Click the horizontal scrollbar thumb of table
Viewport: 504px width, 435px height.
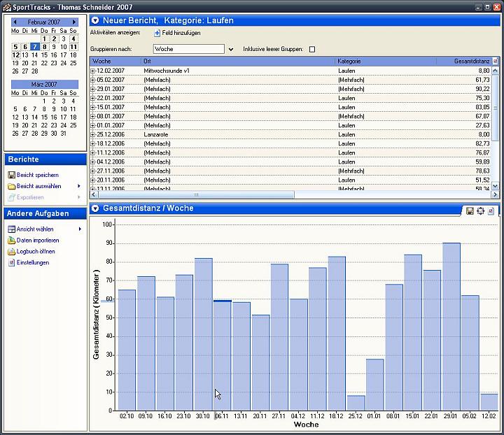point(197,194)
